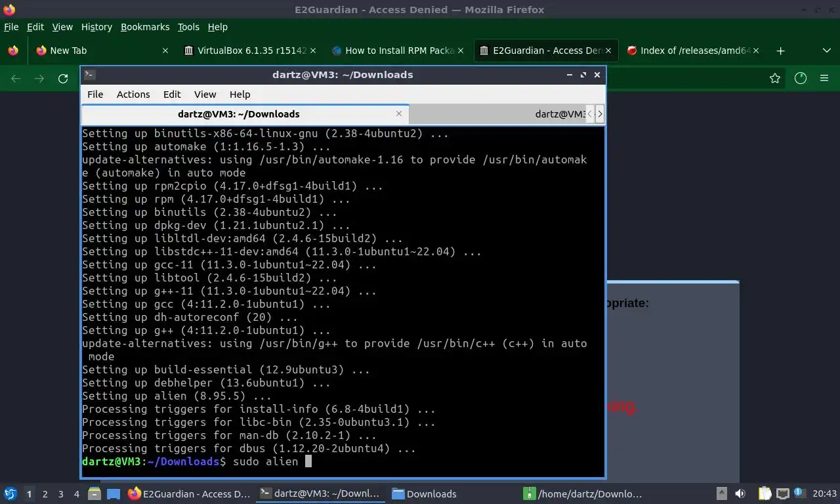Image resolution: width=840 pixels, height=504 pixels.
Task: Switch to workspace 2 in the pager
Action: 45,493
